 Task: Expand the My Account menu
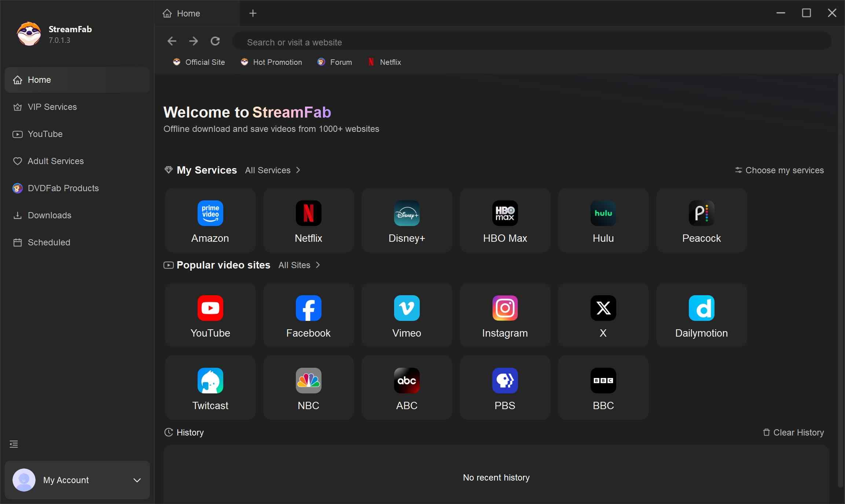click(77, 480)
